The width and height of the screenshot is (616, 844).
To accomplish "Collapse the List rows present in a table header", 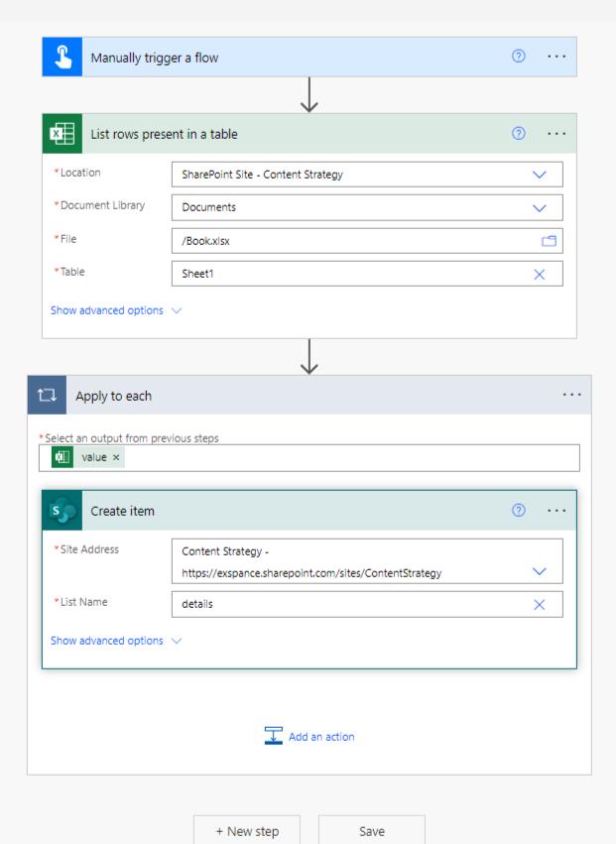I will click(x=309, y=134).
